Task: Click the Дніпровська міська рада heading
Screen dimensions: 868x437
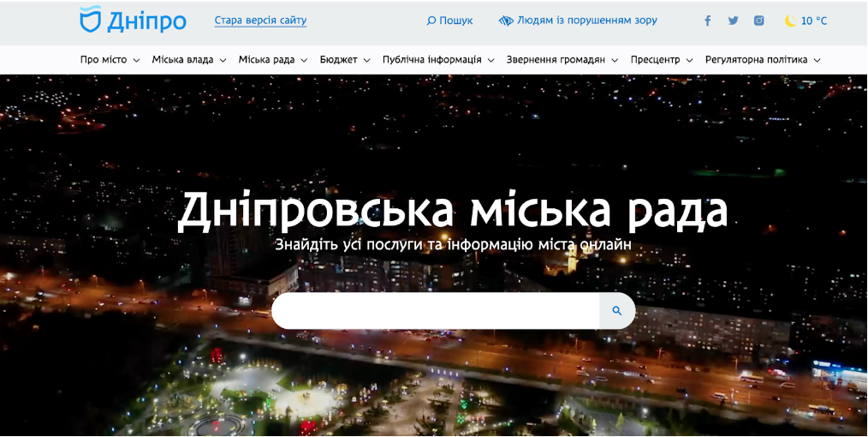Action: point(452,211)
